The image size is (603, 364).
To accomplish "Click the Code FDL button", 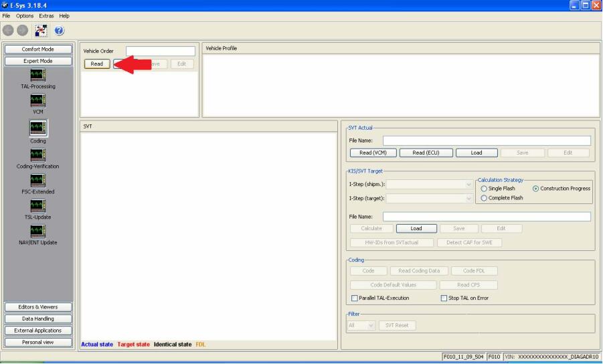I will pos(474,271).
